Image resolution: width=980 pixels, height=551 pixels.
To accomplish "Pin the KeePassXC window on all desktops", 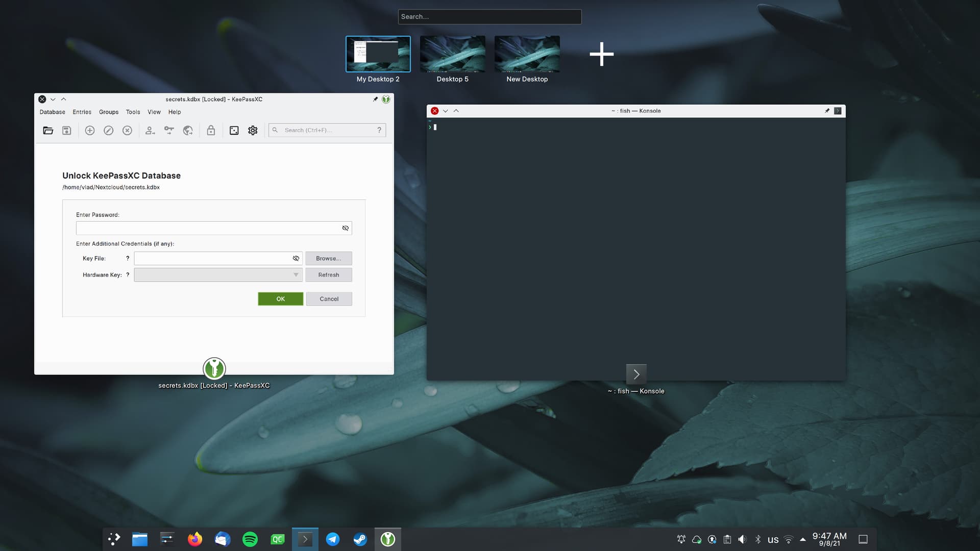I will pos(375,99).
